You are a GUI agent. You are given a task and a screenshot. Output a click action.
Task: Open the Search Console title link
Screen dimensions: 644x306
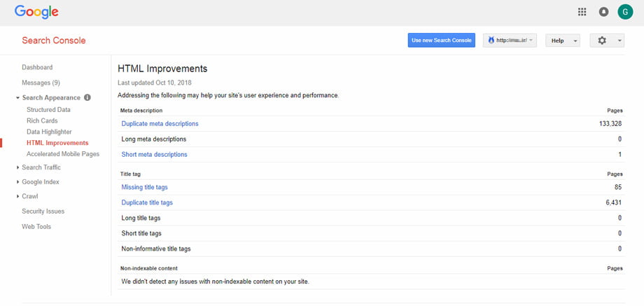click(x=54, y=41)
